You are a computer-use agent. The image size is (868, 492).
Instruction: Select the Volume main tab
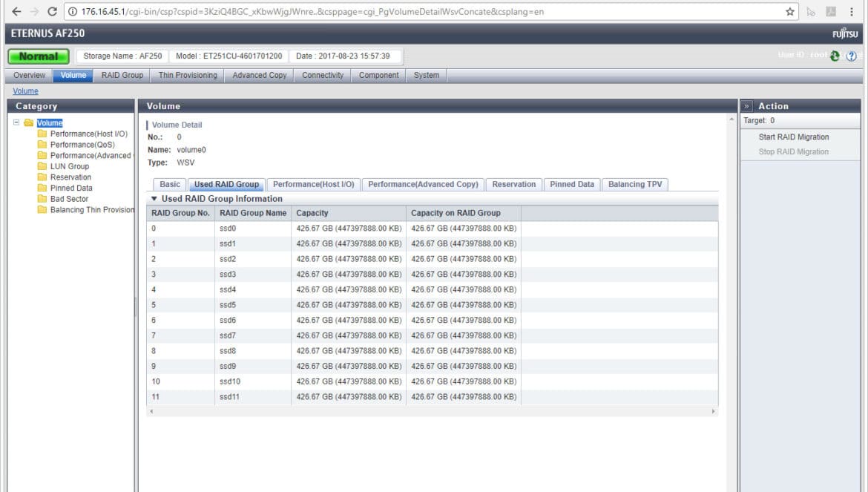coord(73,75)
